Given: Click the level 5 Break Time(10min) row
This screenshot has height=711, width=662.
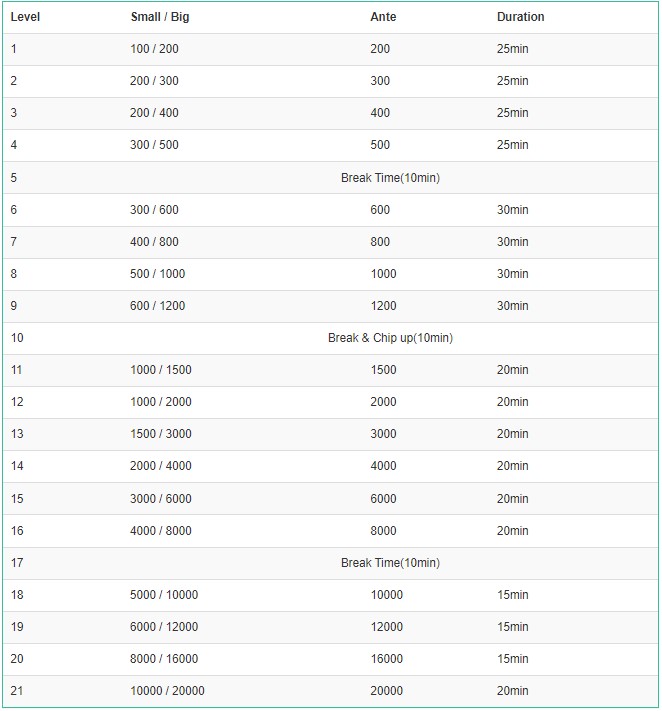Looking at the screenshot, I should tap(390, 178).
